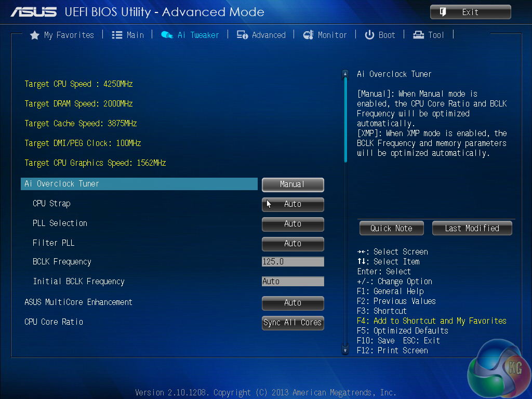Screen dimensions: 532x399
Task: Click the Monitor gauge icon
Action: (x=309, y=35)
